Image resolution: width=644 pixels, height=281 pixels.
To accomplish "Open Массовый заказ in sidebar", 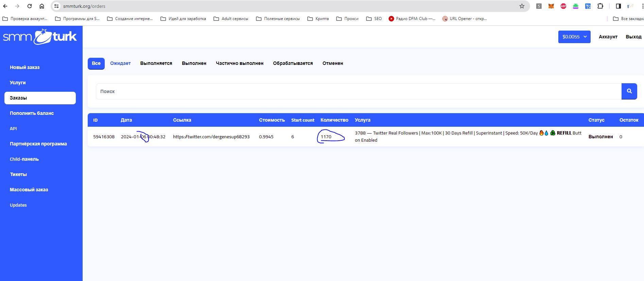I will tap(29, 190).
